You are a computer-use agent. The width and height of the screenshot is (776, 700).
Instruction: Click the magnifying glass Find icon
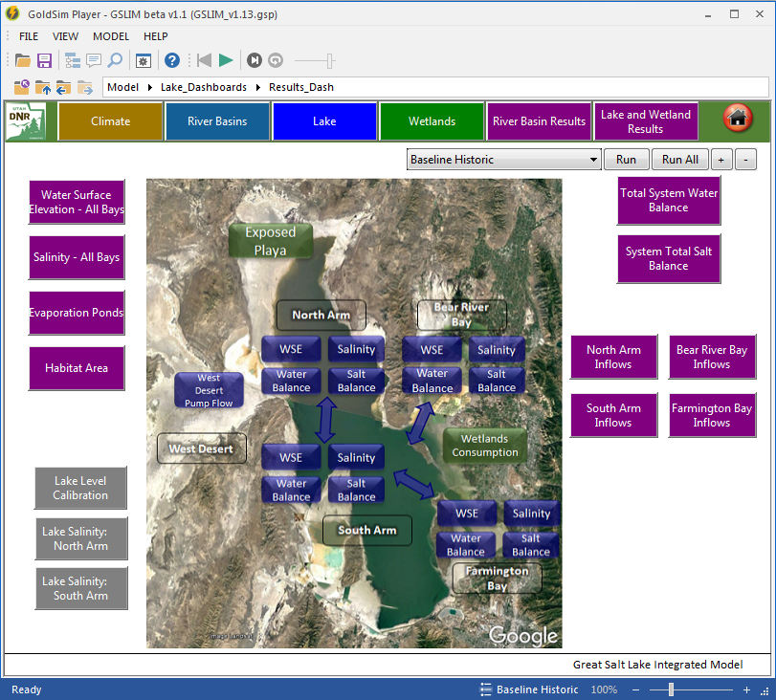[115, 61]
